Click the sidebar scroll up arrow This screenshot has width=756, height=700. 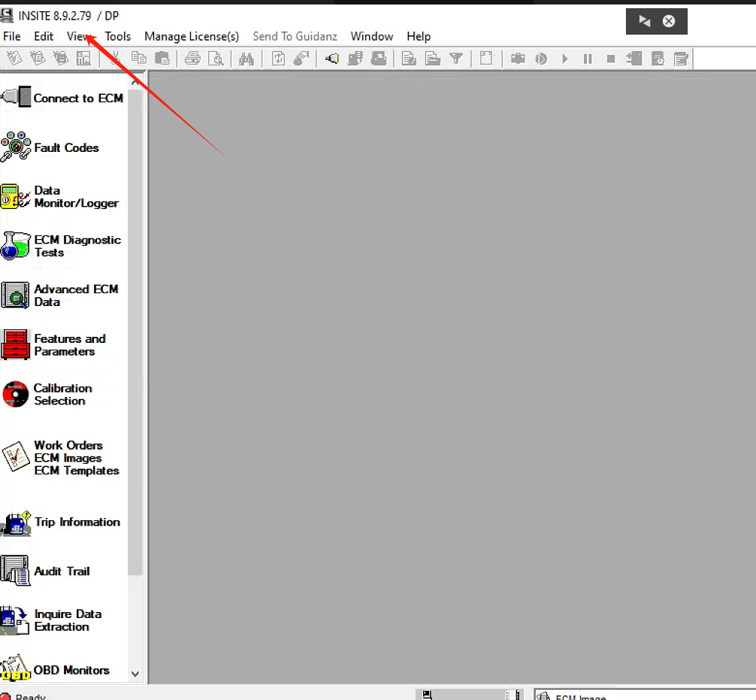135,82
